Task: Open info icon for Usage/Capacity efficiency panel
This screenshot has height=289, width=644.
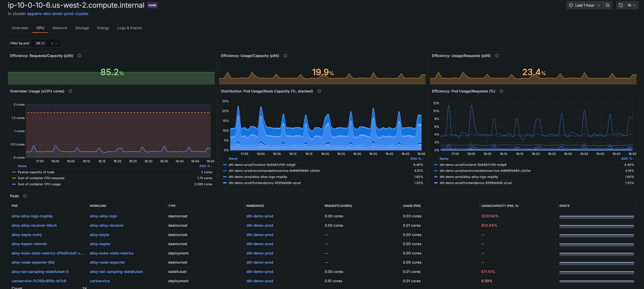Action: pyautogui.click(x=285, y=56)
